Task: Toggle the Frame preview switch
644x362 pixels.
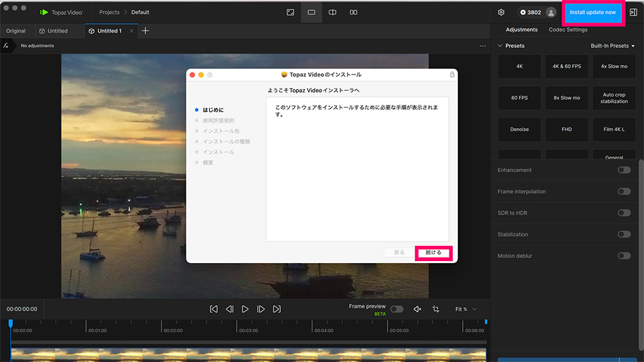Action: pos(397,309)
